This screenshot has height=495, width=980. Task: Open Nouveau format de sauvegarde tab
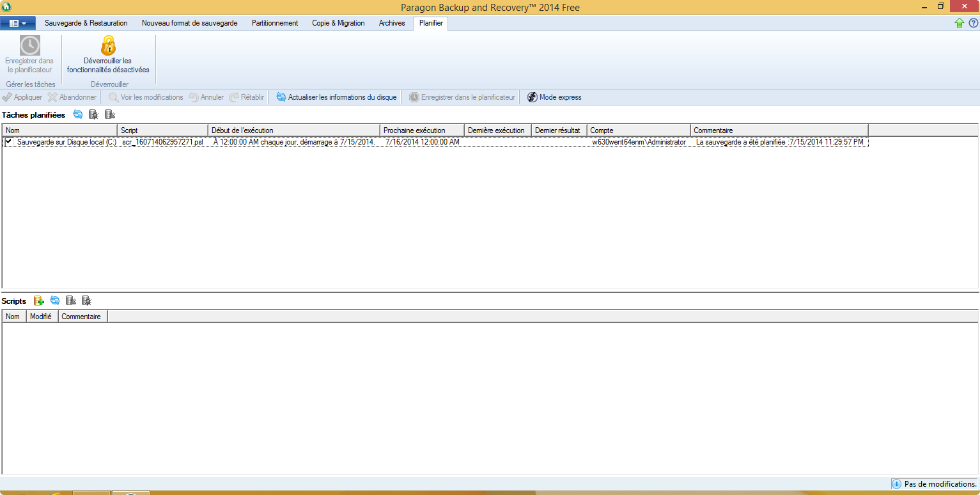coord(190,23)
